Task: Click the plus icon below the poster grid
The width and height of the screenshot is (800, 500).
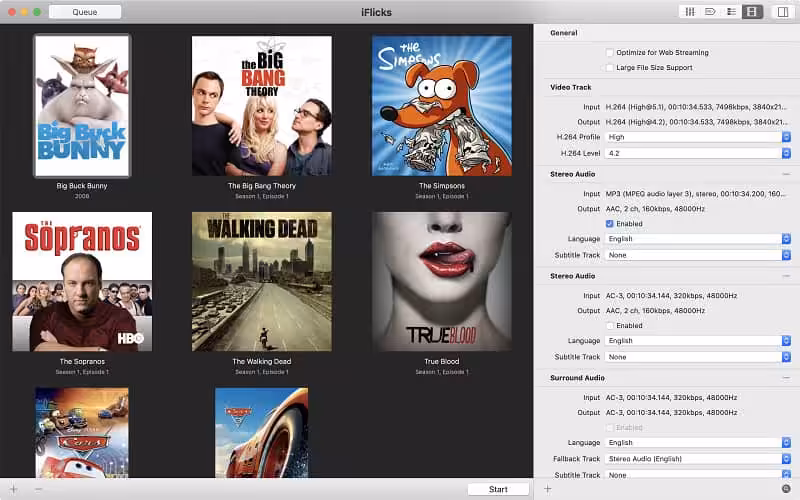Action: [x=14, y=489]
